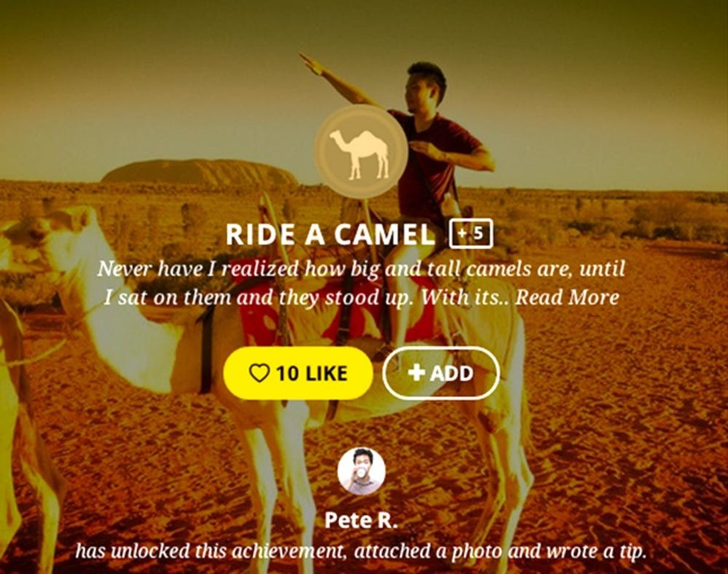728x574 pixels.
Task: Tap the heart icon in Like button
Action: tap(259, 373)
